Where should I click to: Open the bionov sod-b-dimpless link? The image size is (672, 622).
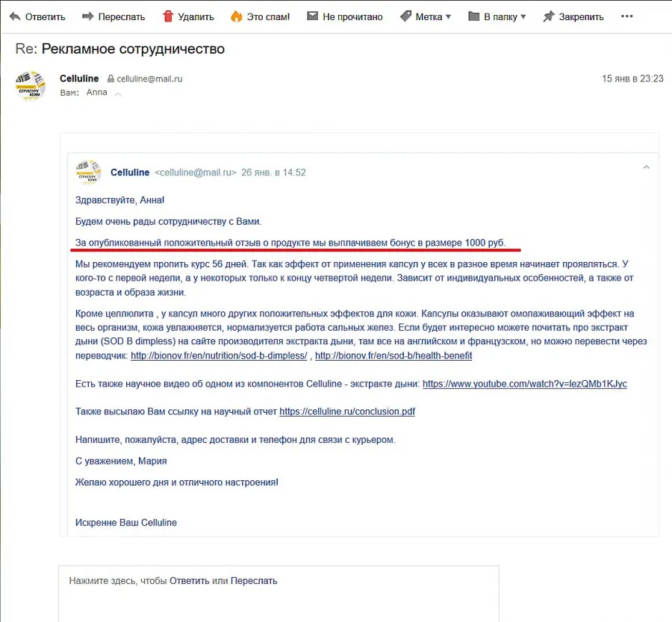pyautogui.click(x=219, y=355)
